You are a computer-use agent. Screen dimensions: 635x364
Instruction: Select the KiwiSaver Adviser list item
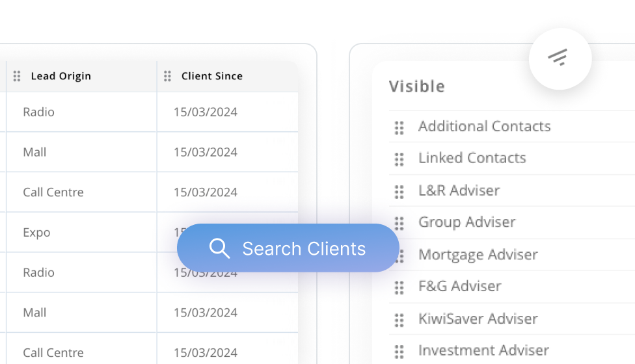(x=512, y=318)
